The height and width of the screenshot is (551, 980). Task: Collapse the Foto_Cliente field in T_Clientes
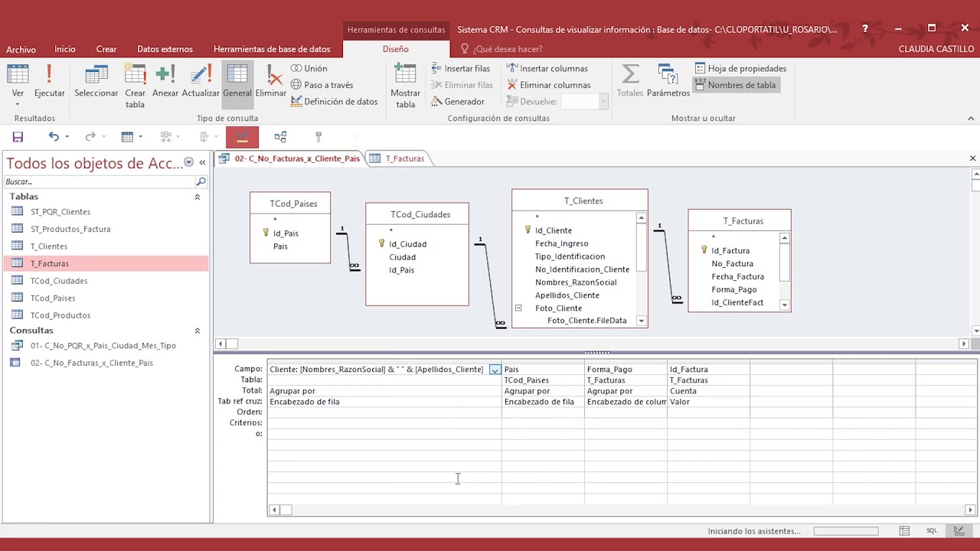click(x=518, y=308)
